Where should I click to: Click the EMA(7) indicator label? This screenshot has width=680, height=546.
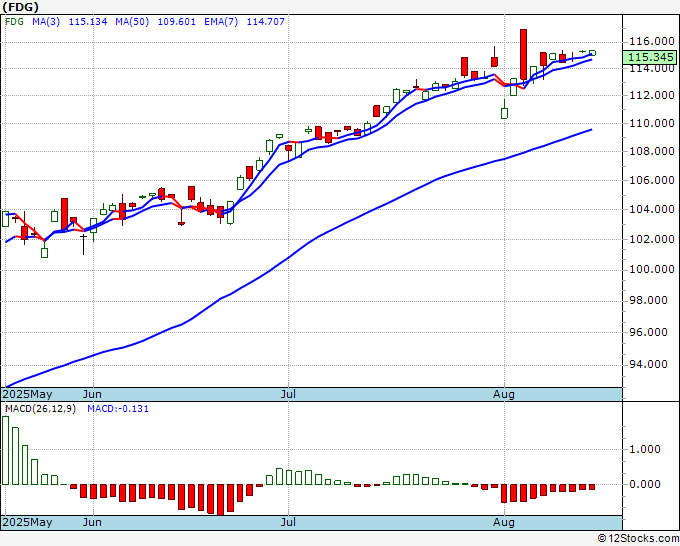tap(221, 22)
